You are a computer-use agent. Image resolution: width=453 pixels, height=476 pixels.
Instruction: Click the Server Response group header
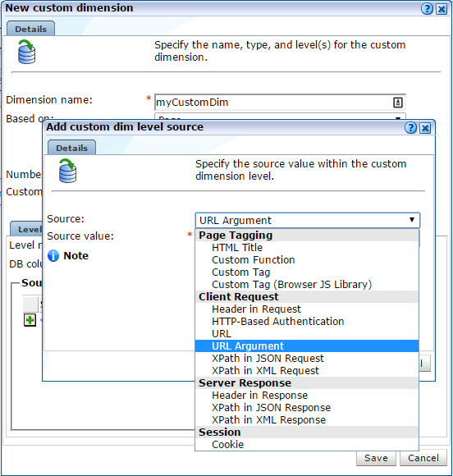coord(307,382)
